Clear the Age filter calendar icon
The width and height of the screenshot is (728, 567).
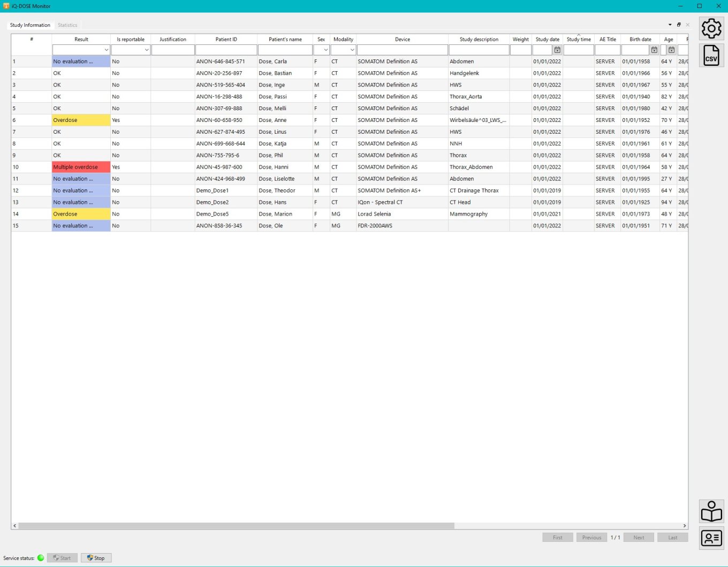[x=671, y=50]
